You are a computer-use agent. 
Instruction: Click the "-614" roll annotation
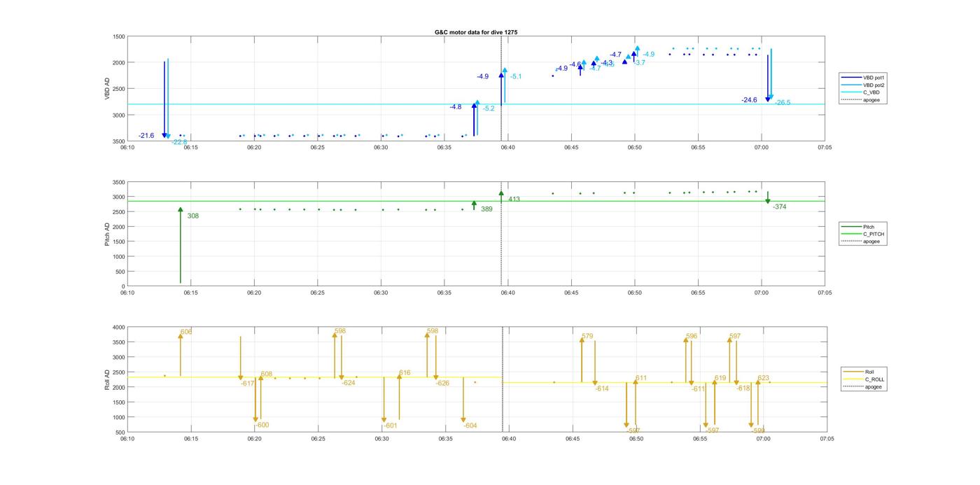click(602, 389)
